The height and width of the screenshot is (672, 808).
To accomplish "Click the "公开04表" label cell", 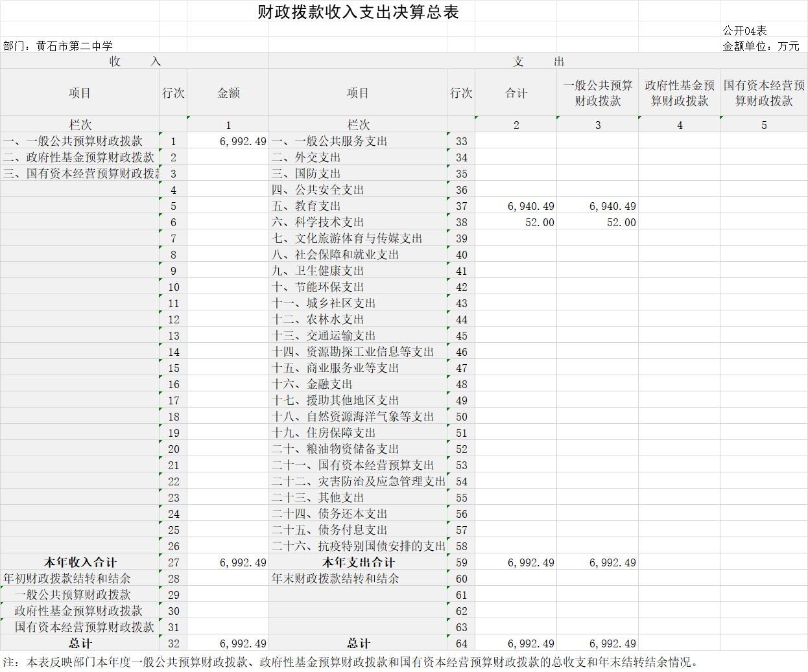I will click(744, 30).
